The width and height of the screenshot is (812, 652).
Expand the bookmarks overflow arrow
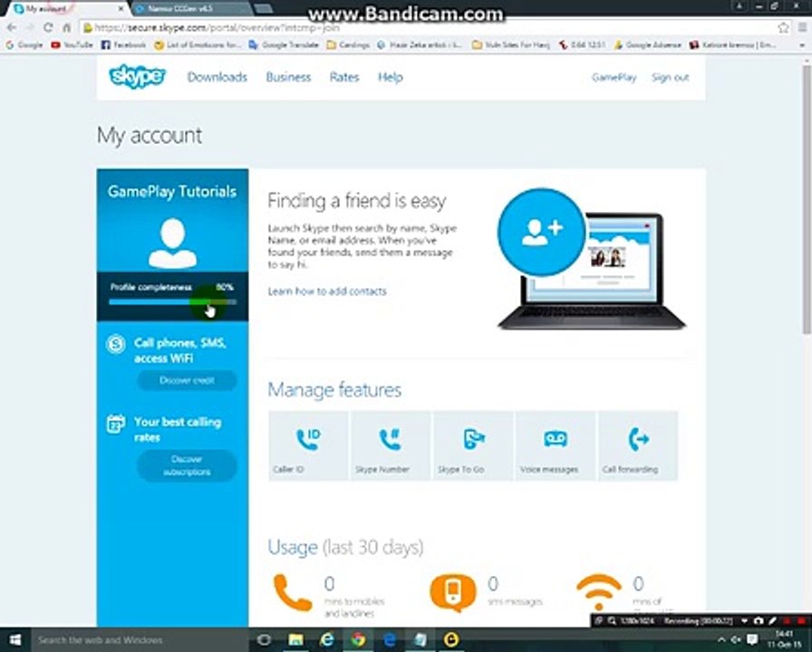pos(802,45)
